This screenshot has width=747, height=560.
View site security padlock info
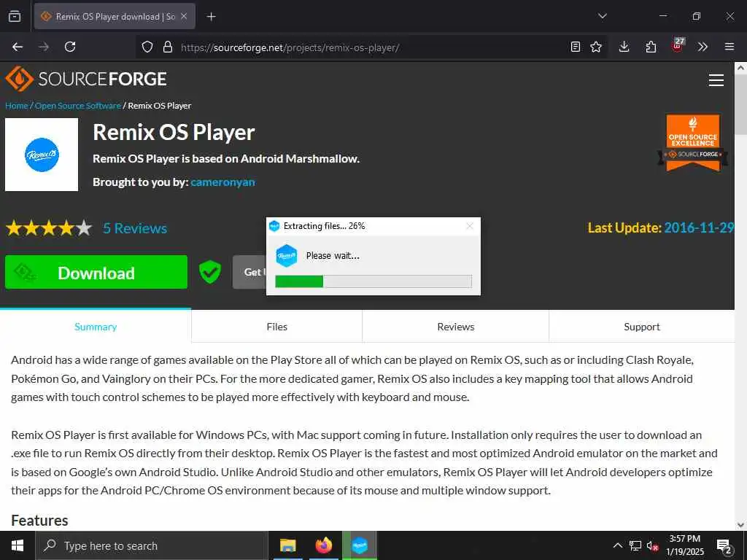pyautogui.click(x=167, y=47)
